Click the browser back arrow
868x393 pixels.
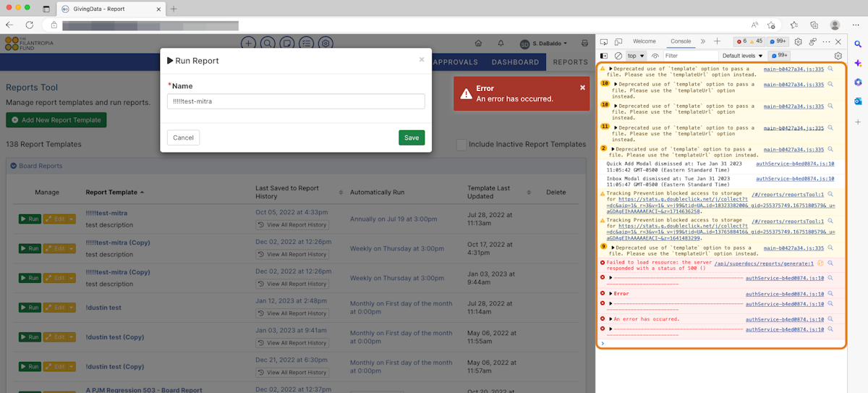click(x=9, y=24)
